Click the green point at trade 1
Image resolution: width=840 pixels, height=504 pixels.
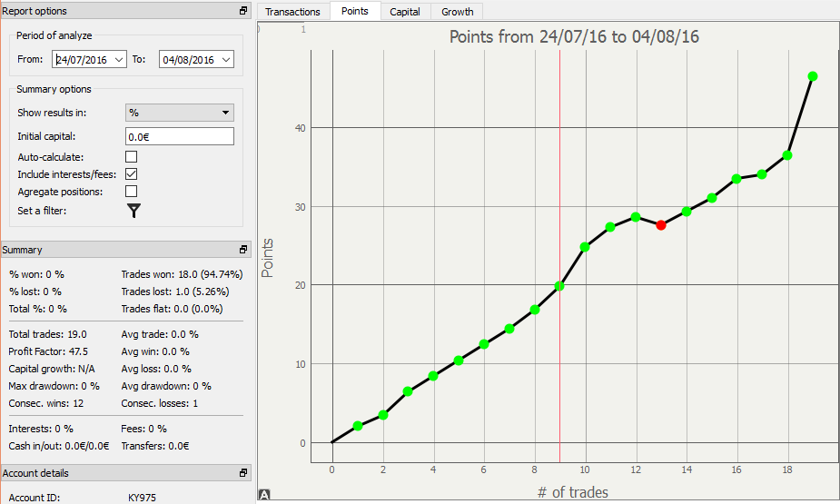pyautogui.click(x=358, y=426)
